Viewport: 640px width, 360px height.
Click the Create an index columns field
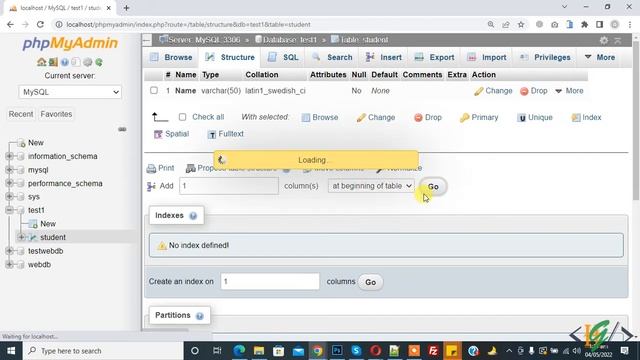[x=270, y=282]
